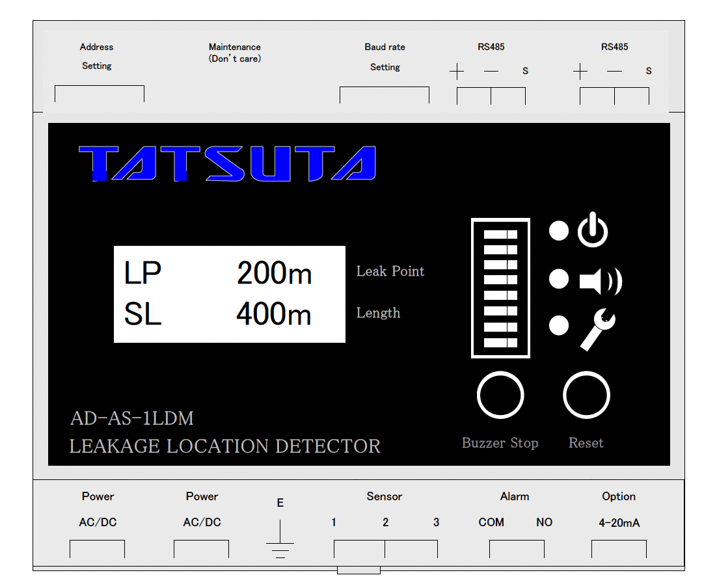Click the "Alarm" label
The width and height of the screenshot is (717, 588).
pos(515,496)
